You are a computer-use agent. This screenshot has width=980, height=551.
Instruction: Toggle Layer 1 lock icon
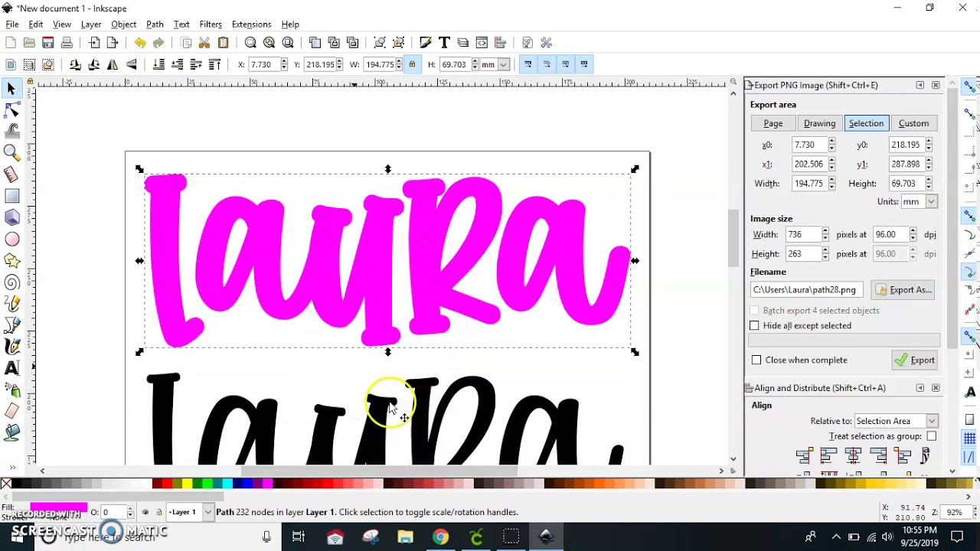(x=158, y=512)
